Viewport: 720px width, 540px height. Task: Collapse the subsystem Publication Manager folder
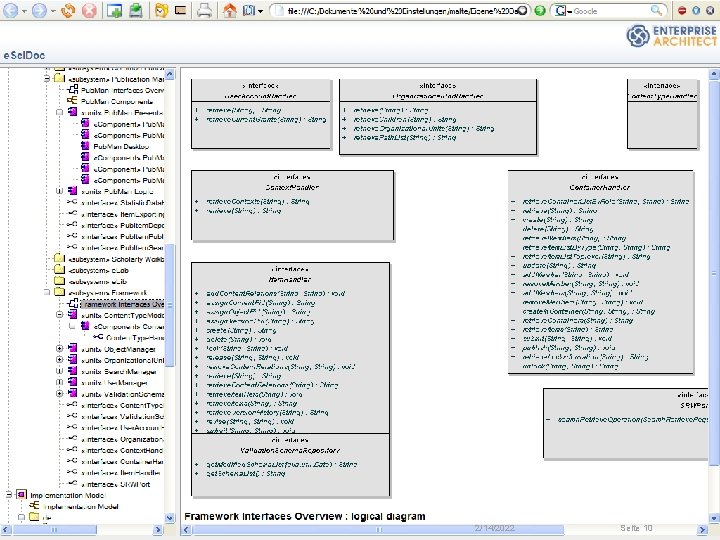47,79
